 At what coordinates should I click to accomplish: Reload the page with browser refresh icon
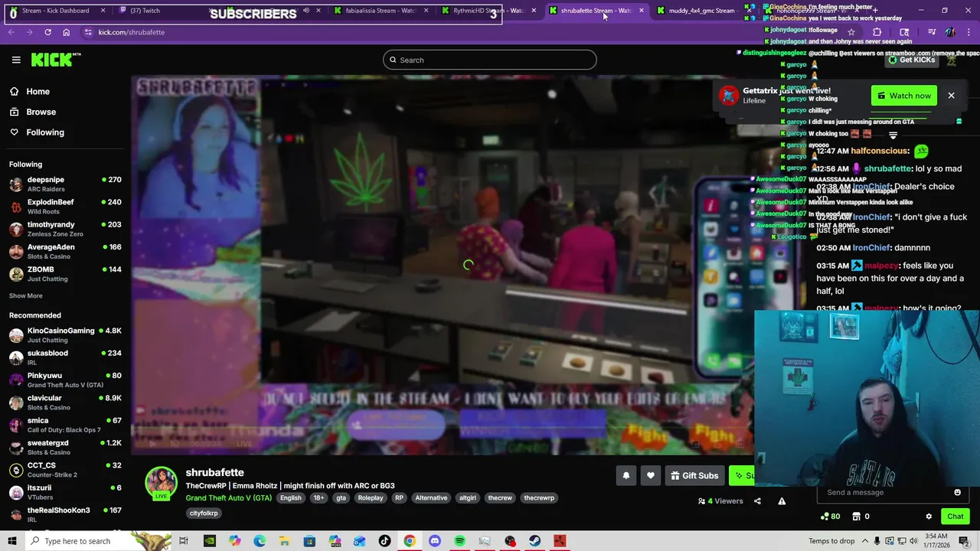click(47, 32)
